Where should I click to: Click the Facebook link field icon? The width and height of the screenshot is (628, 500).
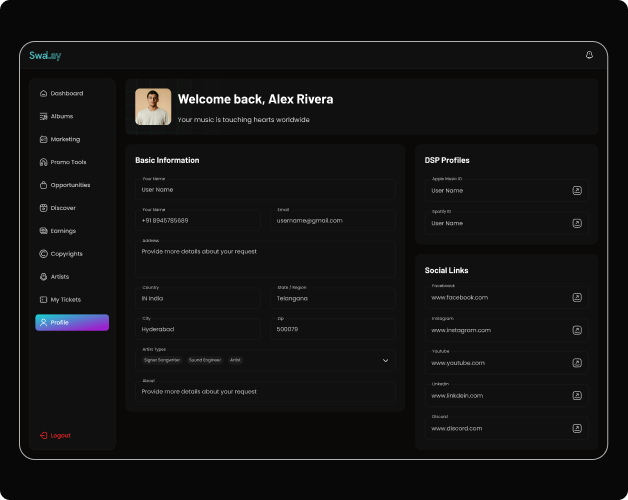pos(577,297)
